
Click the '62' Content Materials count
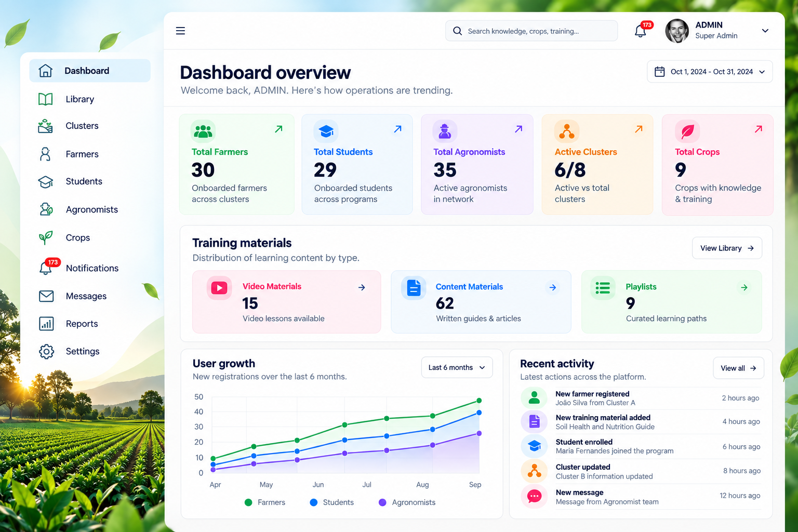[x=445, y=303]
